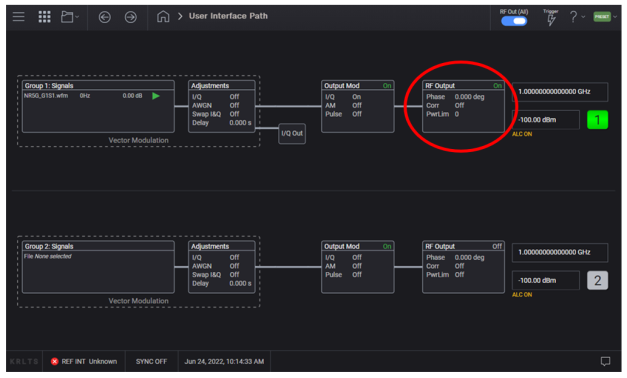Click Phase 0.000 deg in channel 1 RF Output
627x378 pixels.
[455, 97]
